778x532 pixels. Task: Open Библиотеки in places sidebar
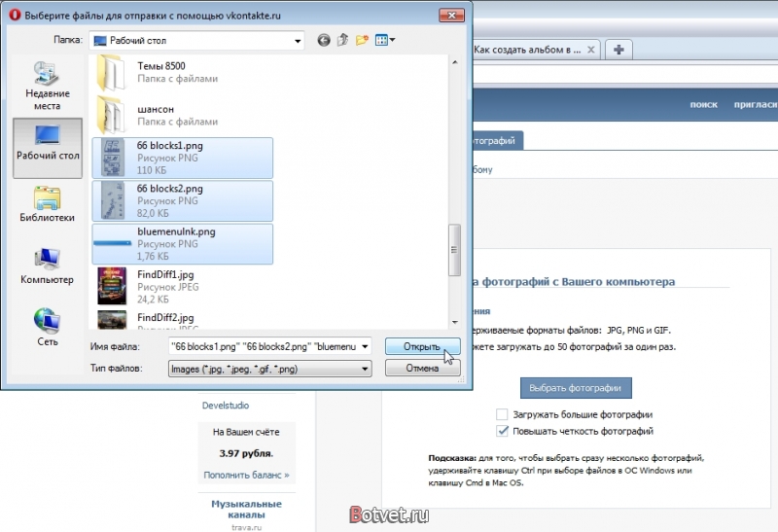47,204
